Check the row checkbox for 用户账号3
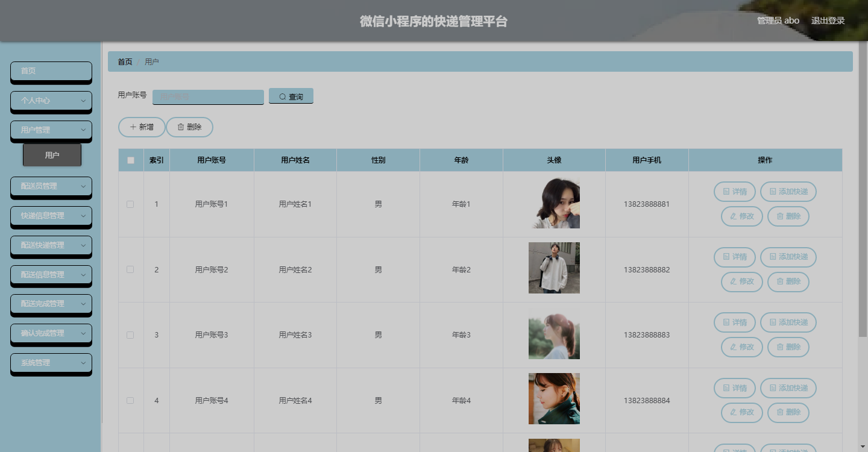This screenshot has width=868, height=452. (130, 335)
